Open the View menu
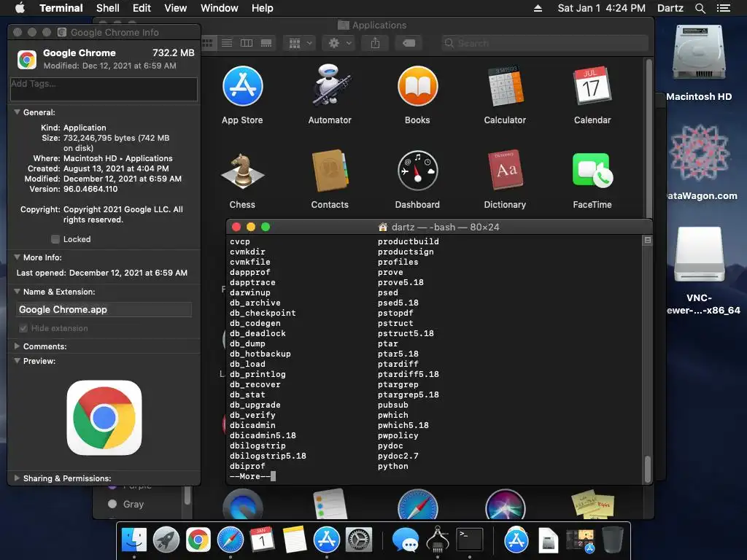The height and width of the screenshot is (560, 747). click(x=175, y=8)
